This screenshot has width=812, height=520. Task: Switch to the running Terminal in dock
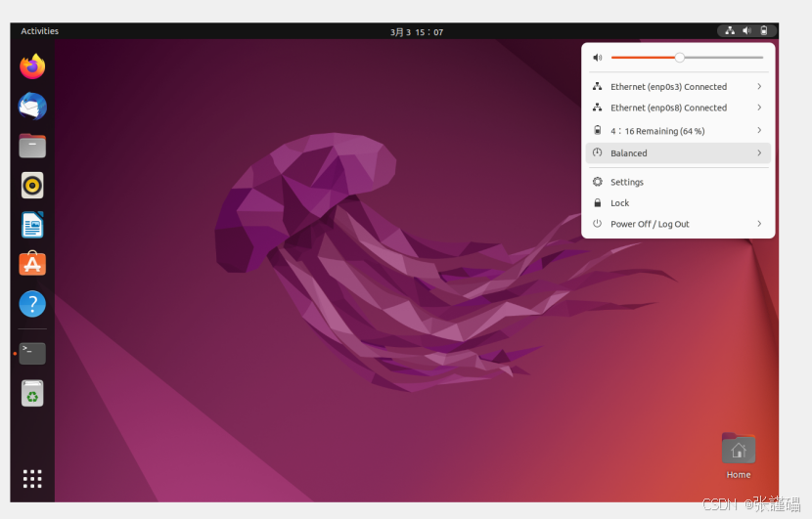pyautogui.click(x=32, y=354)
